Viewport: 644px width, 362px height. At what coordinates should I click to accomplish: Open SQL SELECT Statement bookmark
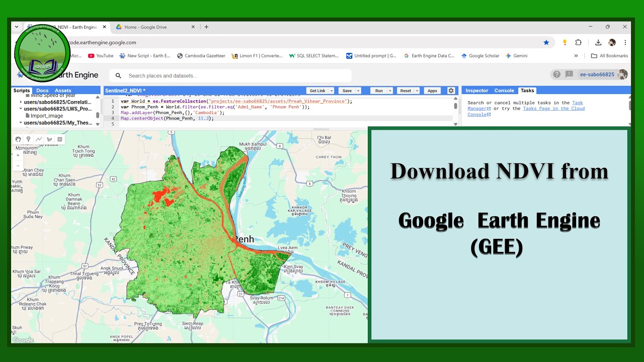(313, 56)
